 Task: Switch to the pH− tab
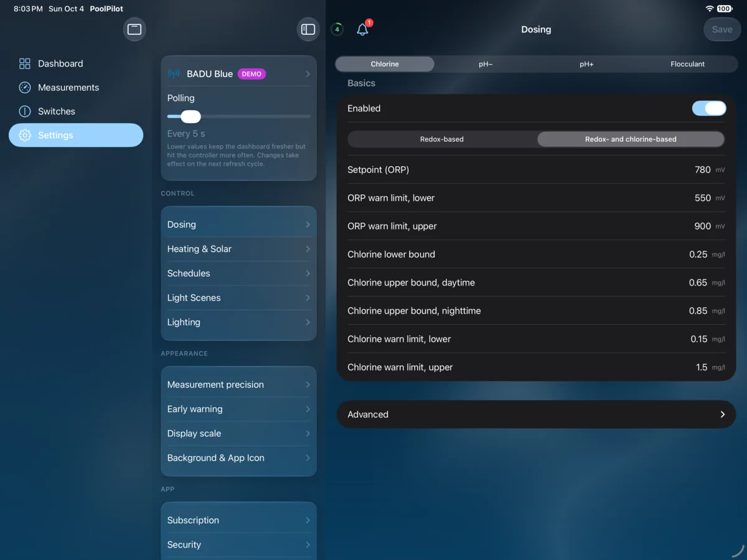click(x=486, y=64)
